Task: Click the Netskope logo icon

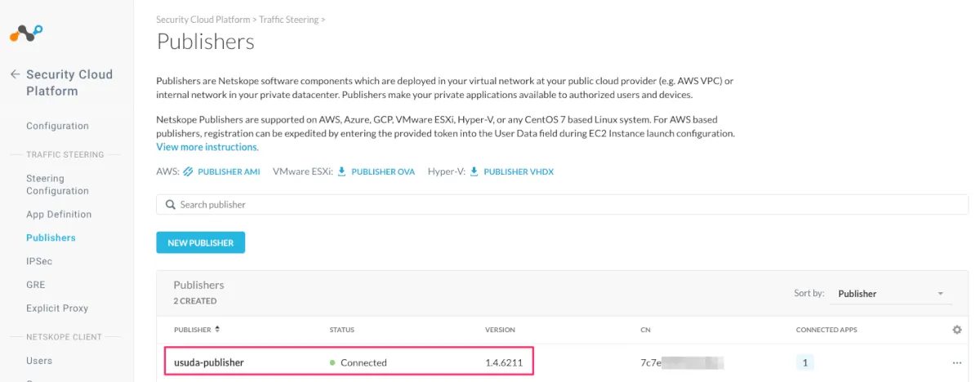Action: [x=25, y=33]
